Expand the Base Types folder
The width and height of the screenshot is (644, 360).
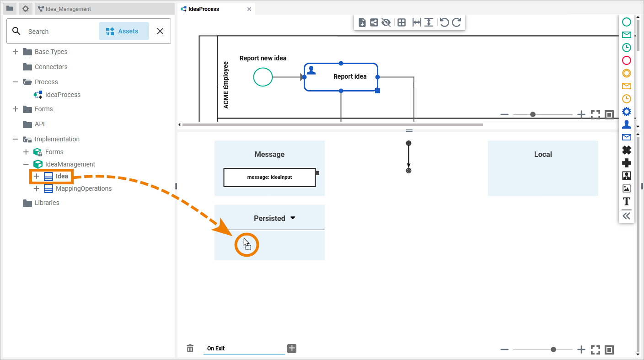pyautogui.click(x=16, y=52)
